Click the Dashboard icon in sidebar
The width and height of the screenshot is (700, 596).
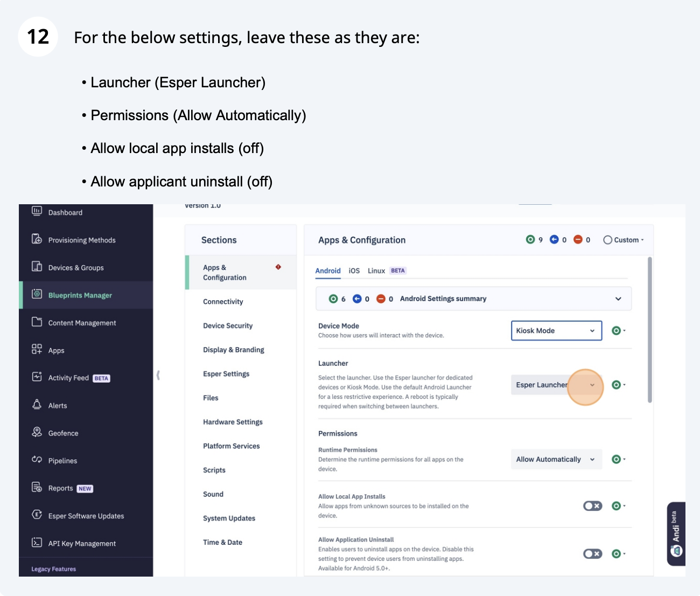click(37, 212)
